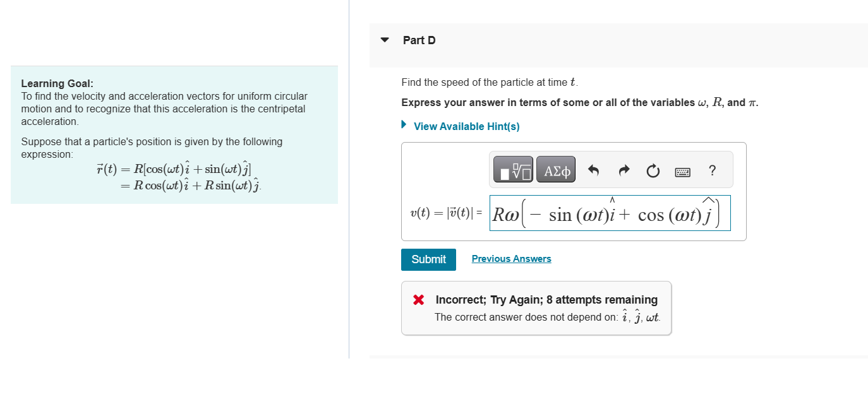Click the Part D header
The image size is (868, 409).
point(419,40)
